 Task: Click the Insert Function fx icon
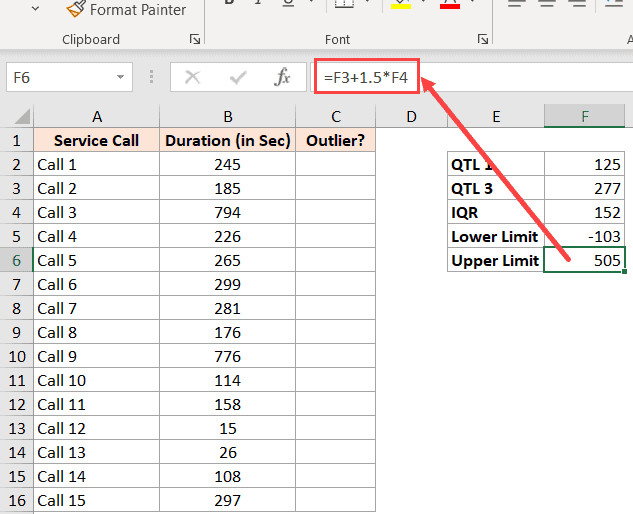tap(283, 77)
